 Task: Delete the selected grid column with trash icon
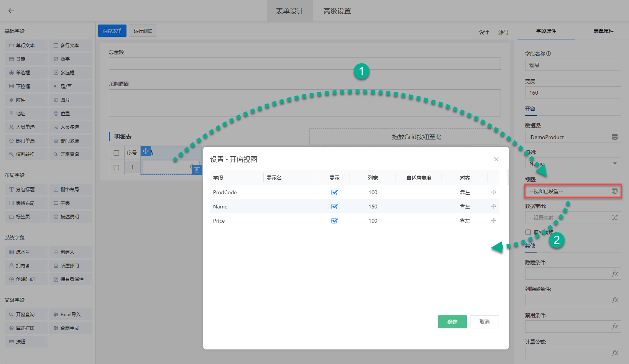tap(197, 170)
